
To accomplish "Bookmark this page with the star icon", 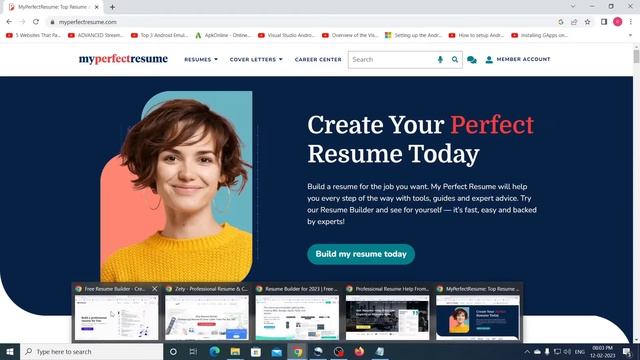I will [587, 22].
